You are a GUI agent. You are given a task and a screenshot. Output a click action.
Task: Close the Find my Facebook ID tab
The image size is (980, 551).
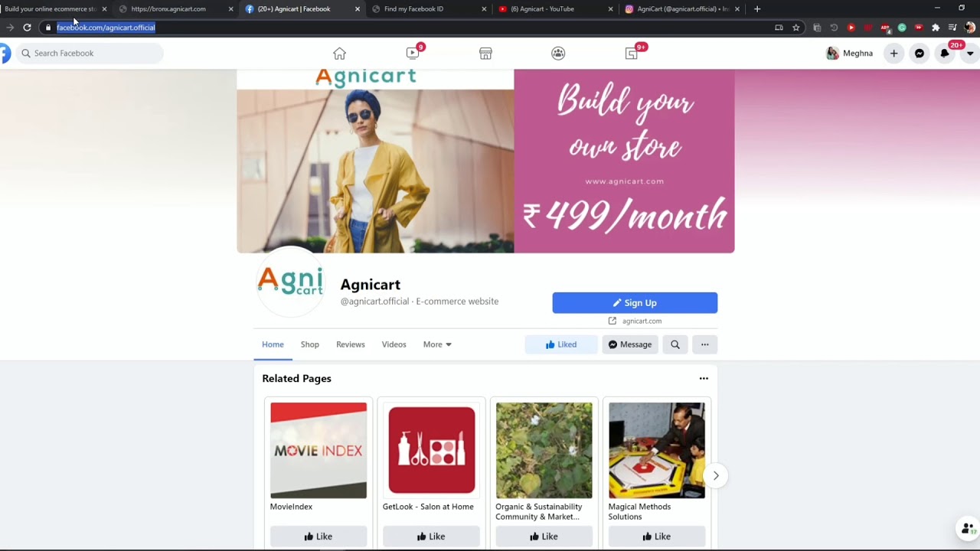click(x=484, y=9)
